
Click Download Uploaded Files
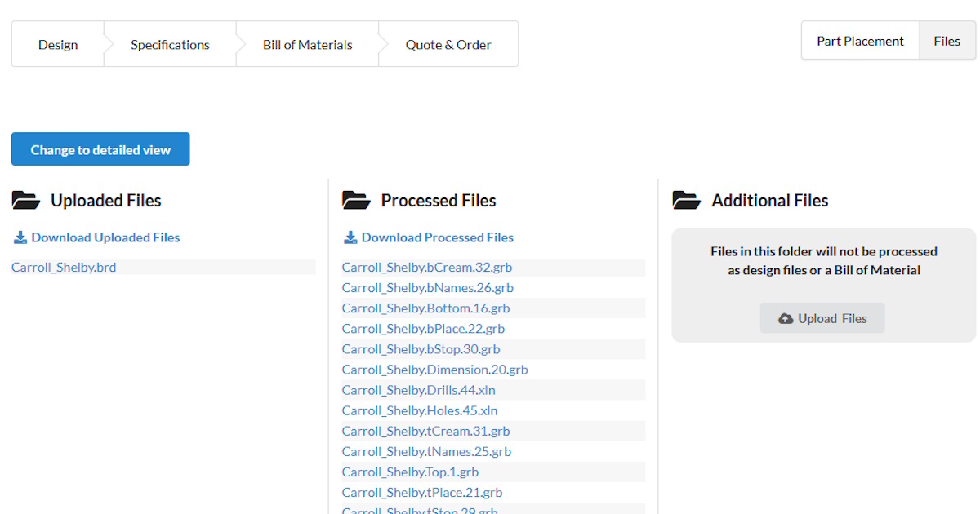pyautogui.click(x=105, y=237)
